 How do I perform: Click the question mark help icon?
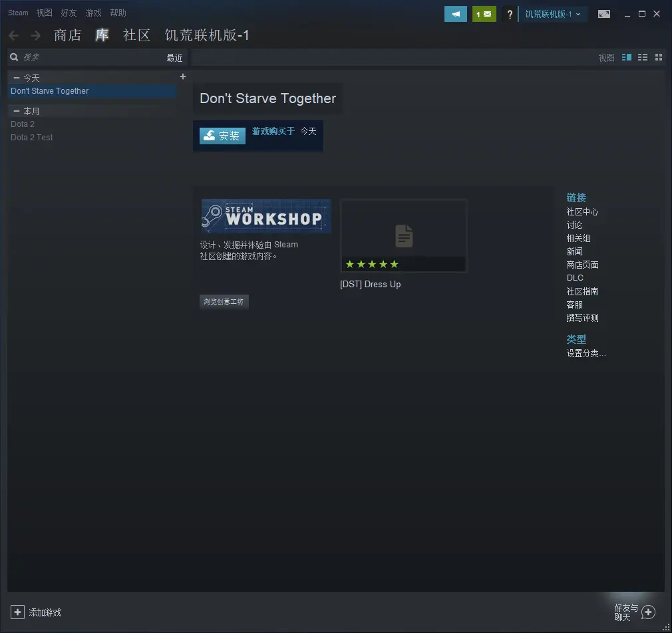(x=510, y=15)
